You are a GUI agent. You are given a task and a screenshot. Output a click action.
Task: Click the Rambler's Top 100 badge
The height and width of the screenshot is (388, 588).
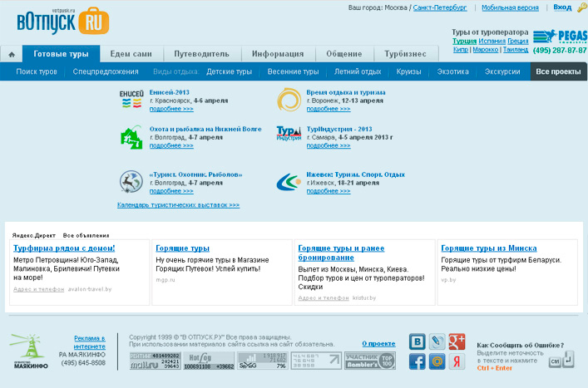click(370, 361)
